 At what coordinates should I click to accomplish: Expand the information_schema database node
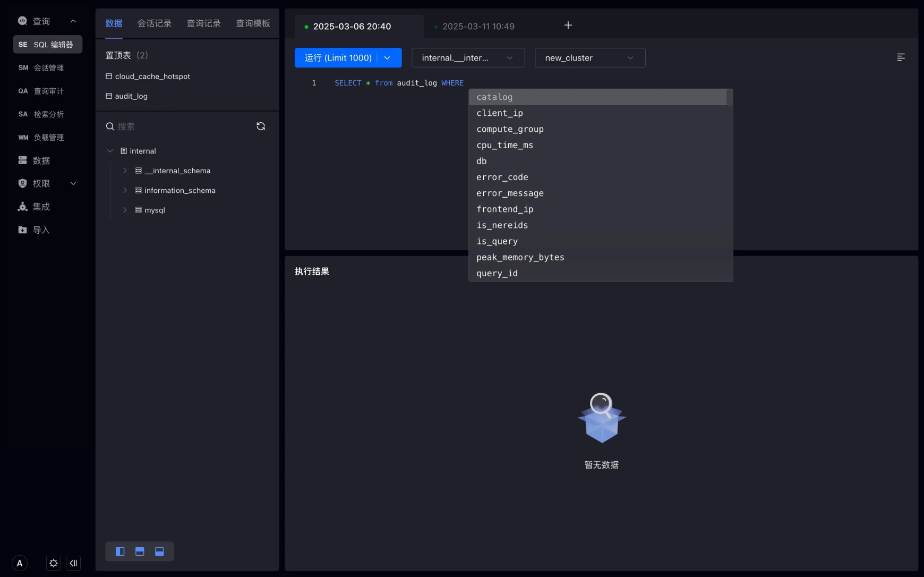125,190
